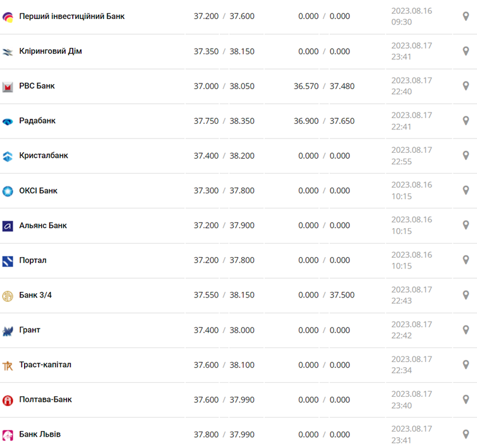Open map pin for Банк Львів

pos(466,434)
